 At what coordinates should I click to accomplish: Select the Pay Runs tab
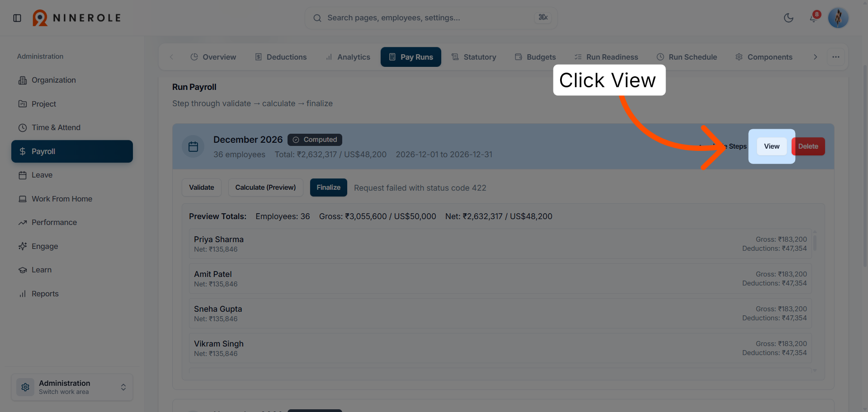(x=411, y=57)
